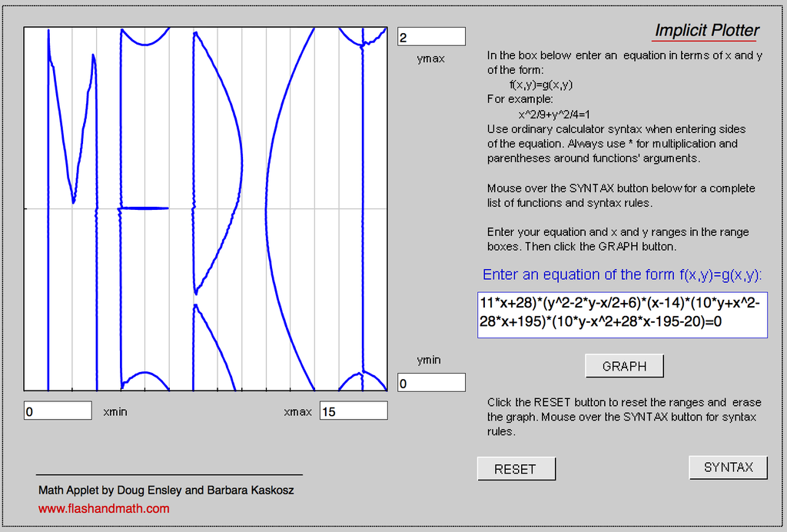Viewport: 787px width, 532px height.
Task: Click inside the equation text box
Action: (x=622, y=314)
